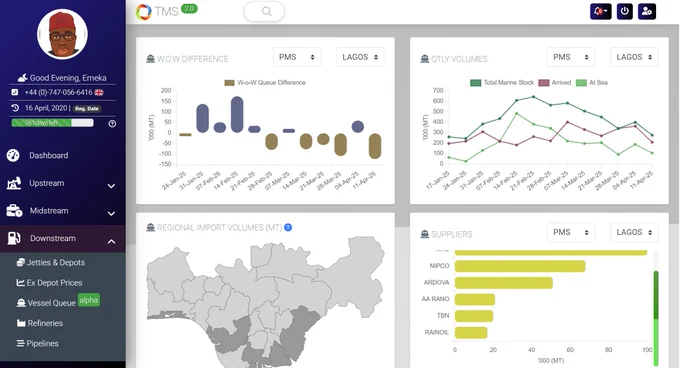The width and height of the screenshot is (680, 368).
Task: Click the TBN supplier bar
Action: point(474,316)
